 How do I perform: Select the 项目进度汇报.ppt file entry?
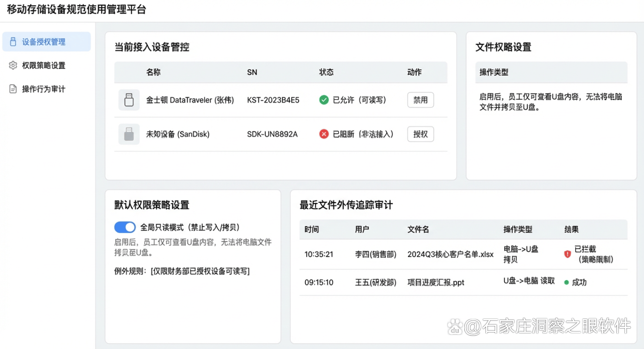[x=436, y=282]
